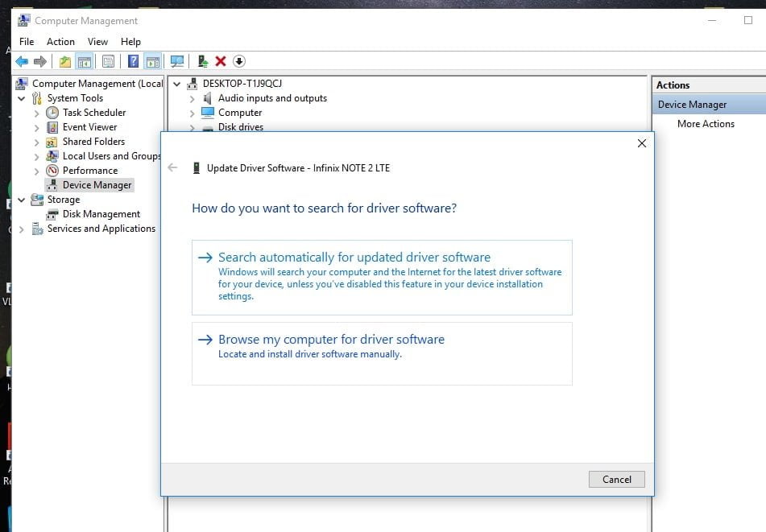Select Disk drives device category
This screenshot has height=532, width=766.
(x=240, y=127)
